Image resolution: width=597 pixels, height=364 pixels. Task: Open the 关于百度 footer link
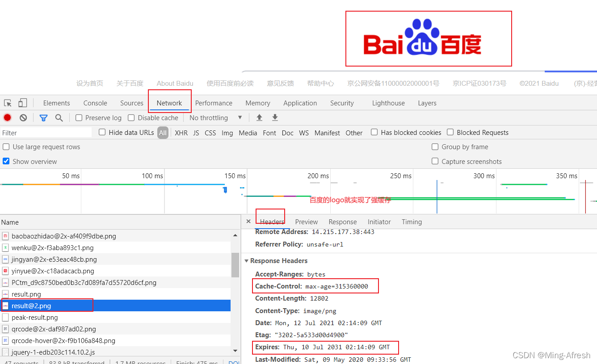click(x=130, y=83)
